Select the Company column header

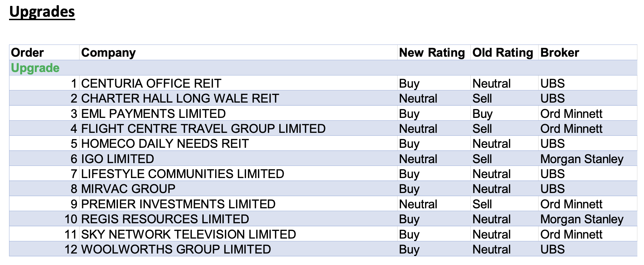(x=108, y=53)
